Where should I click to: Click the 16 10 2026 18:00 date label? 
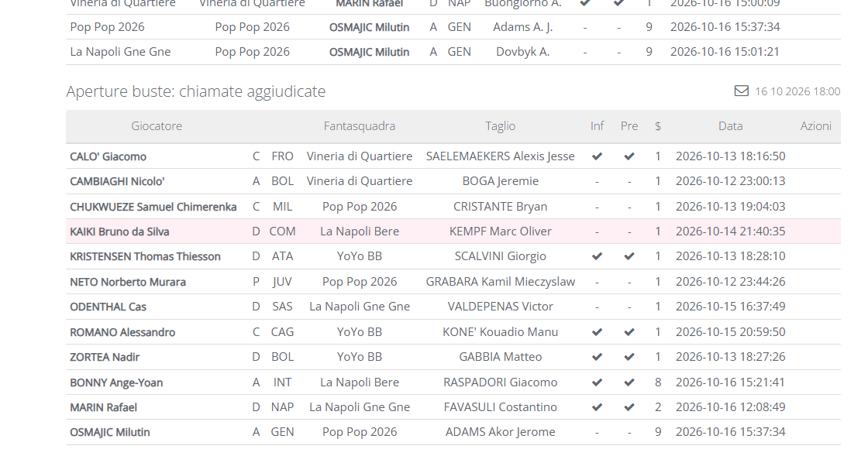click(x=797, y=91)
